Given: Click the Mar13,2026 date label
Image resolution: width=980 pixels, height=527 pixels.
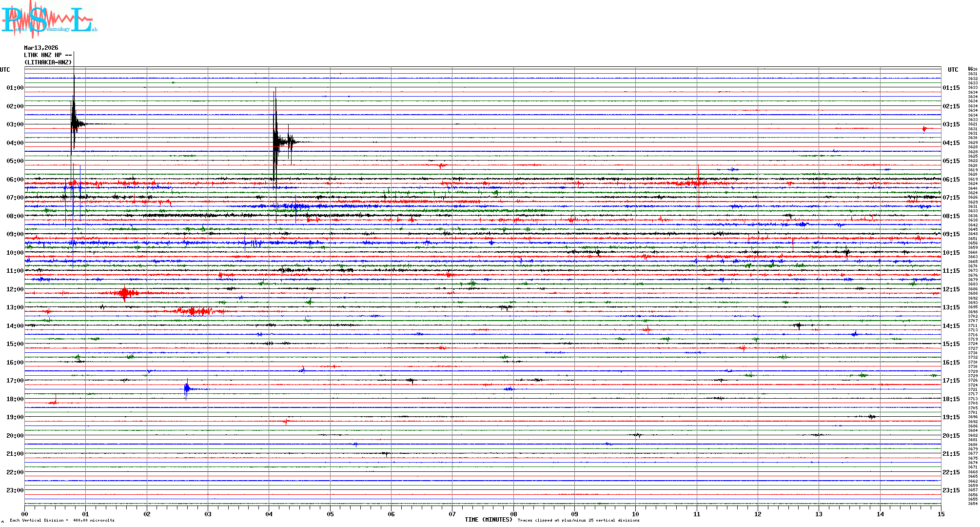Looking at the screenshot, I should pos(41,48).
